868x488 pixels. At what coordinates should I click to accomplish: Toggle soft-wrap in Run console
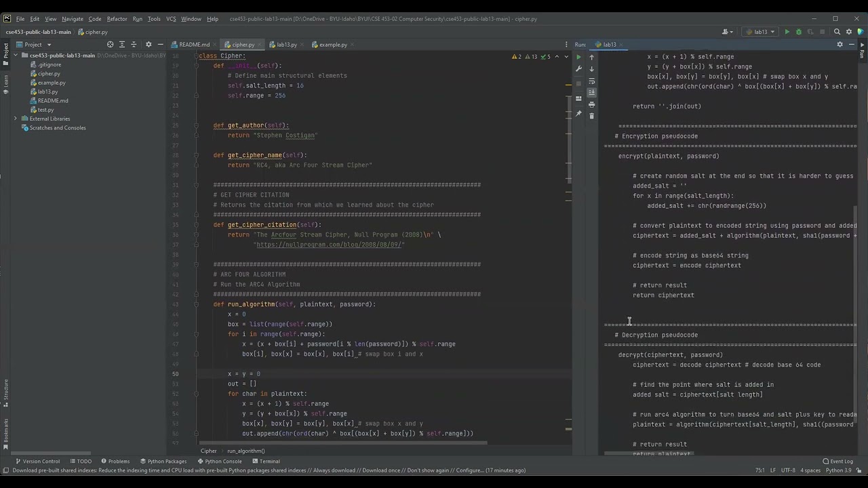tap(591, 81)
